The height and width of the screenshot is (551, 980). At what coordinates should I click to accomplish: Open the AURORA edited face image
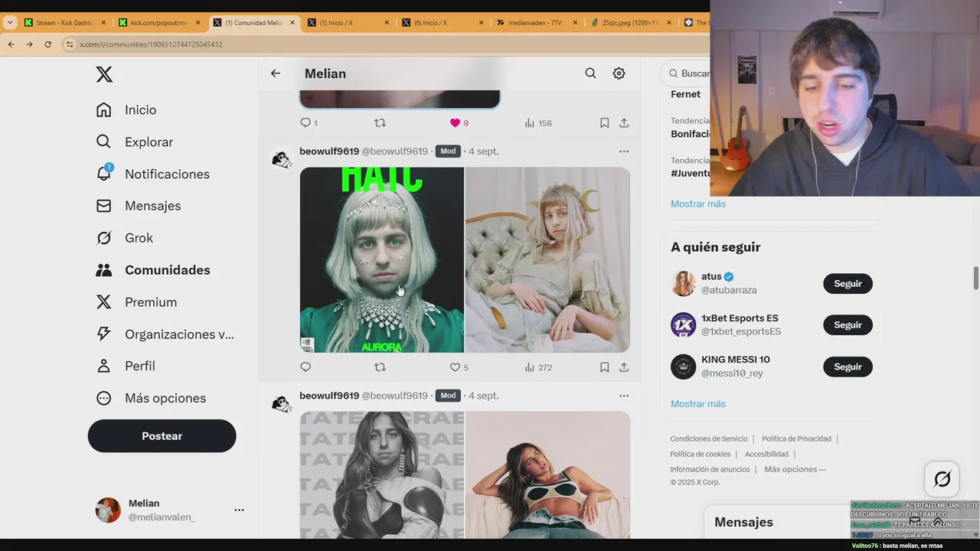381,260
